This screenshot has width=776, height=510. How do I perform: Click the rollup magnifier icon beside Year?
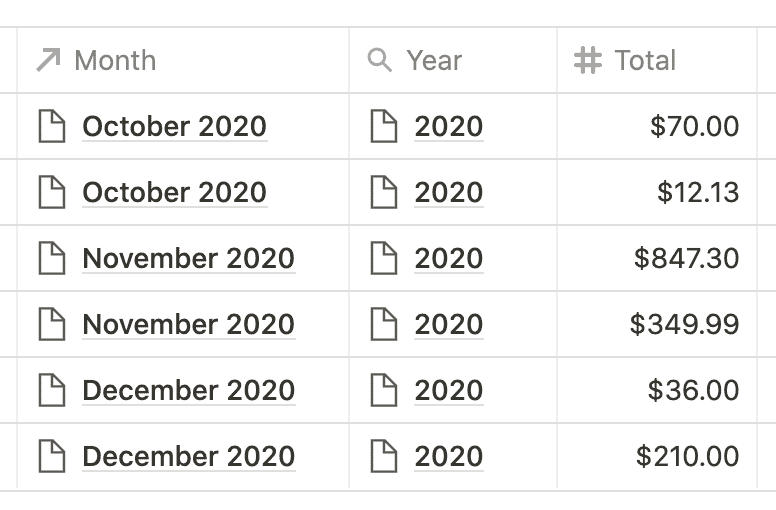tap(380, 60)
